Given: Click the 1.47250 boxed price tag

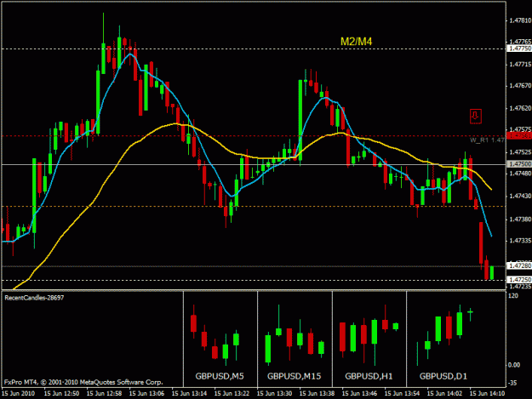Looking at the screenshot, I should pos(518,280).
